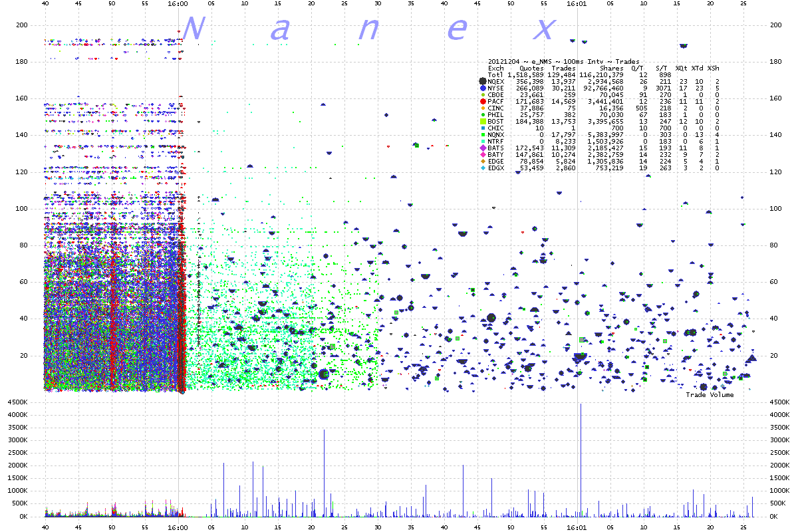Click the orange CINC legend dot
This screenshot has height=532, width=798.
coord(482,108)
